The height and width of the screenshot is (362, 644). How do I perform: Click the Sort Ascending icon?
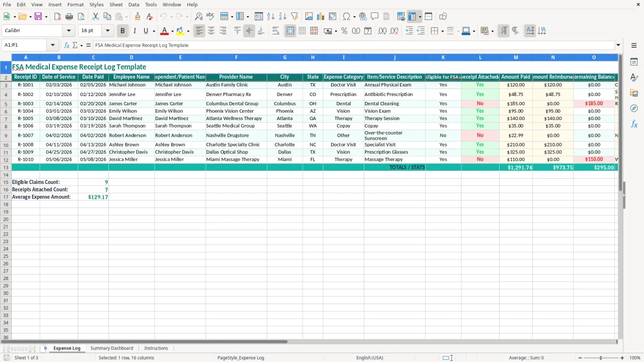click(271, 17)
